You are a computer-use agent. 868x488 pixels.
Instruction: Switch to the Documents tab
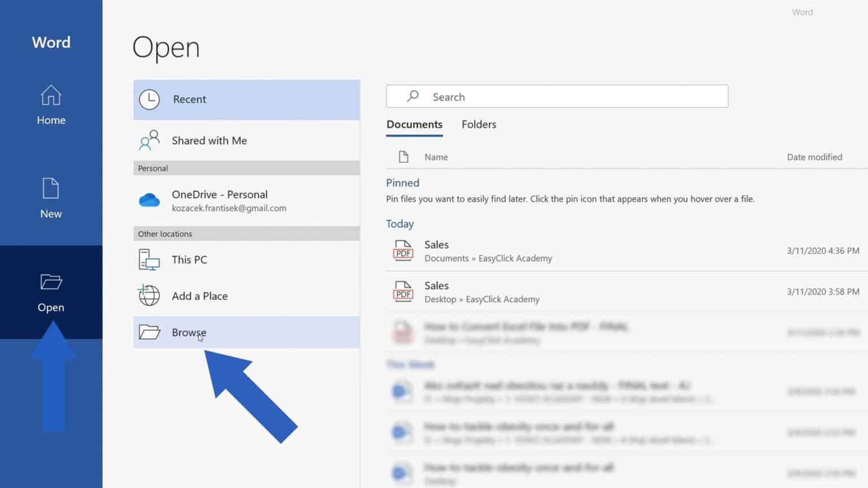click(414, 124)
